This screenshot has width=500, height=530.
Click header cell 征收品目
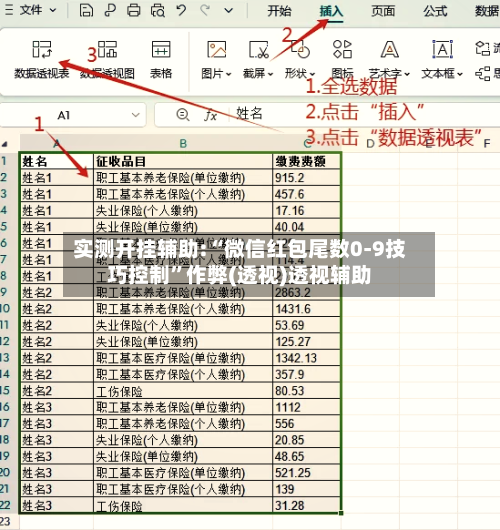[183, 161]
